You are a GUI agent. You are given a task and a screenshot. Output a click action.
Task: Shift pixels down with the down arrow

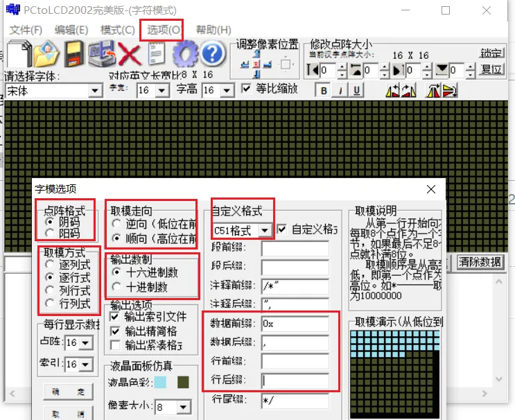point(257,73)
